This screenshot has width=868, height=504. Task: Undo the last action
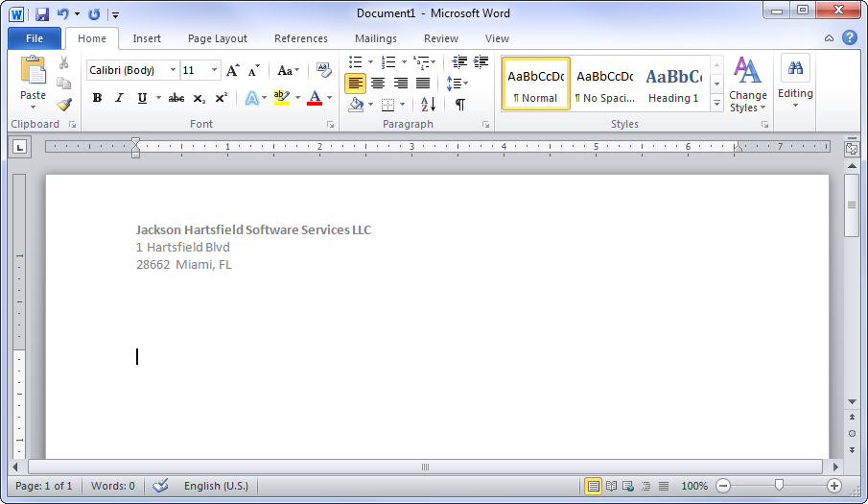click(62, 13)
